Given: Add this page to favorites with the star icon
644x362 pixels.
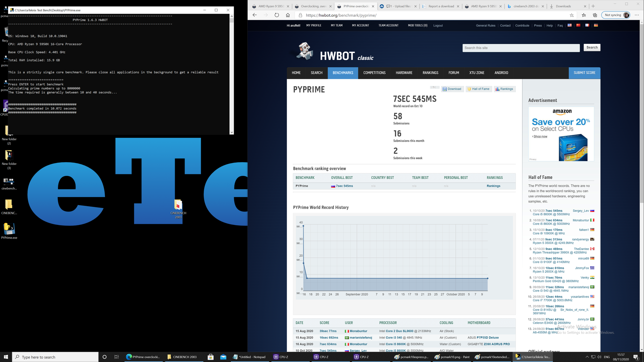Looking at the screenshot, I should pyautogui.click(x=572, y=15).
